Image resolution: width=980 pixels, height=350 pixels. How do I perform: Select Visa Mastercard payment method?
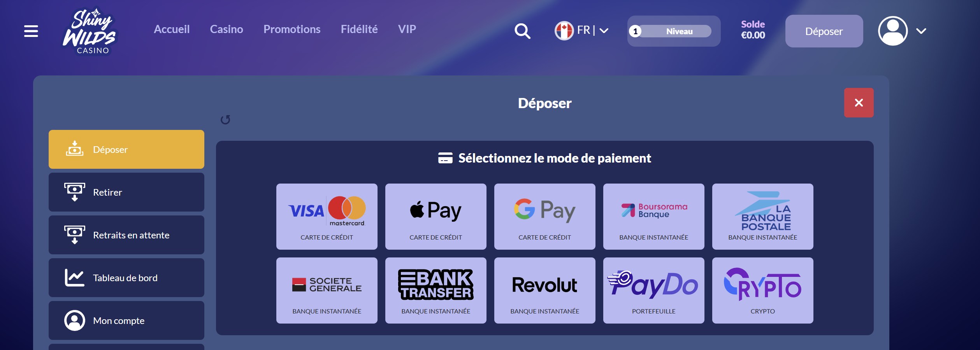[327, 217]
